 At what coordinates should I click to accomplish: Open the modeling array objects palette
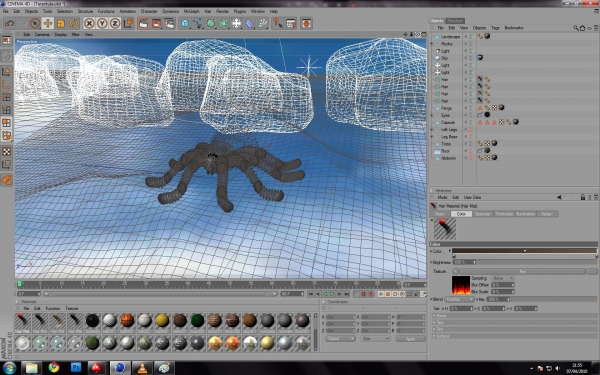click(x=224, y=23)
